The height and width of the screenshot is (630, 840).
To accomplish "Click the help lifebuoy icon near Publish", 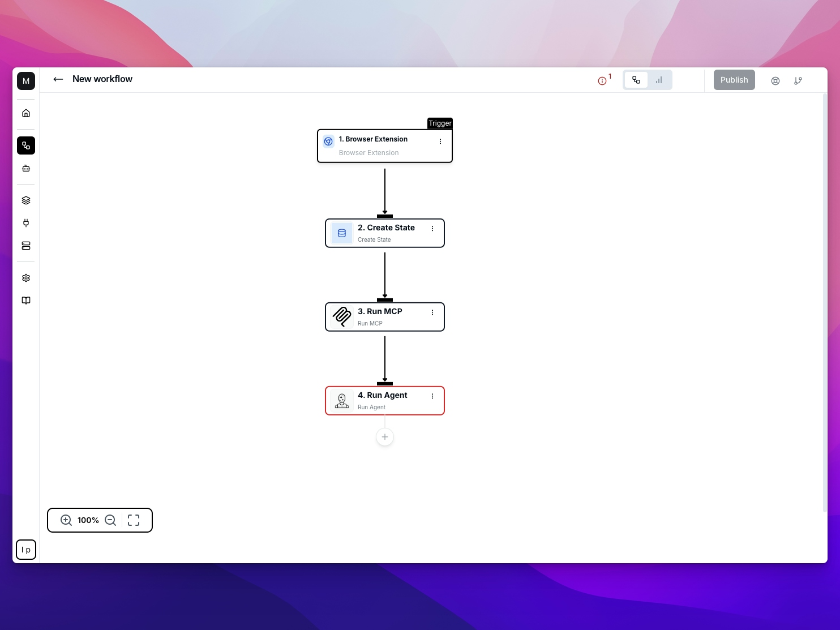I will (775, 80).
